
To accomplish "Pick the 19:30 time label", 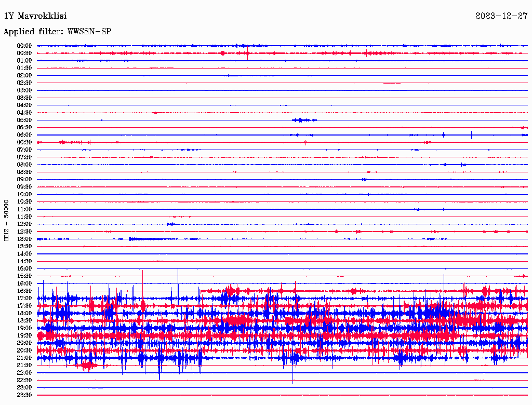I will tap(24, 336).
